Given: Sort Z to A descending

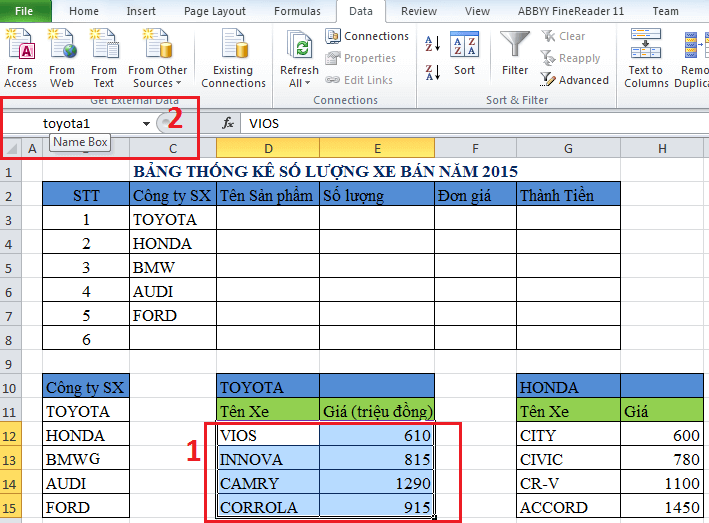Looking at the screenshot, I should (432, 72).
